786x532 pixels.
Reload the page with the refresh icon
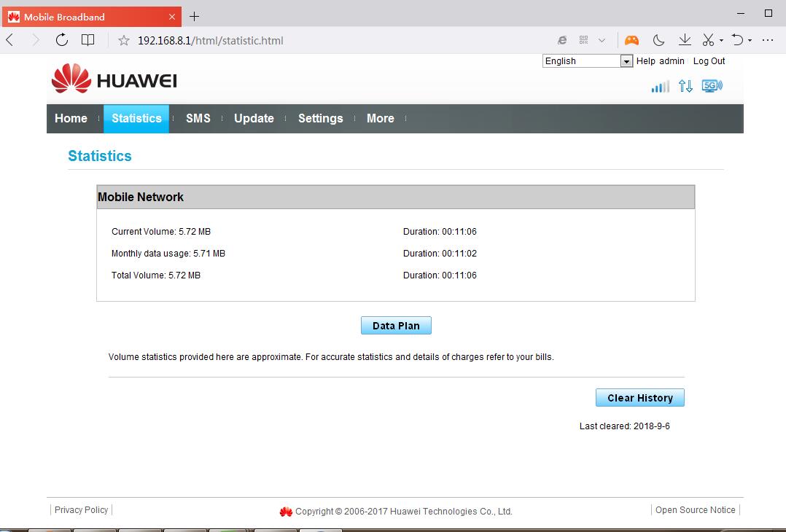click(61, 40)
